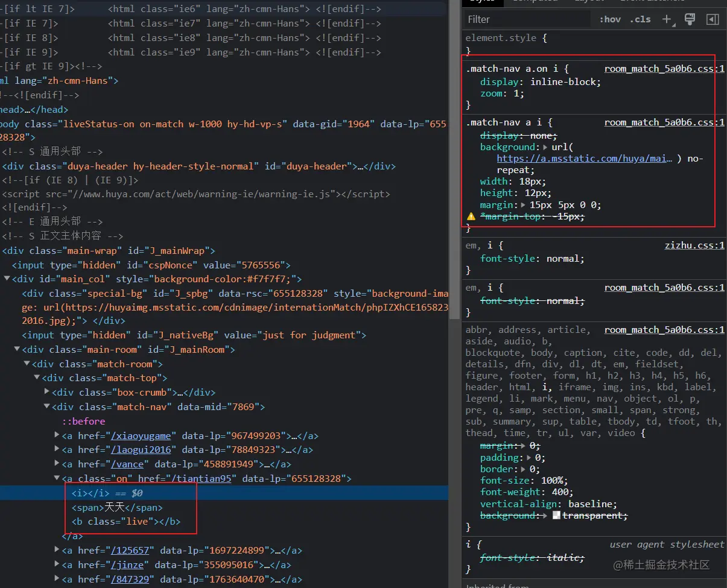Click the font-size: 100% declaration

tap(524, 481)
